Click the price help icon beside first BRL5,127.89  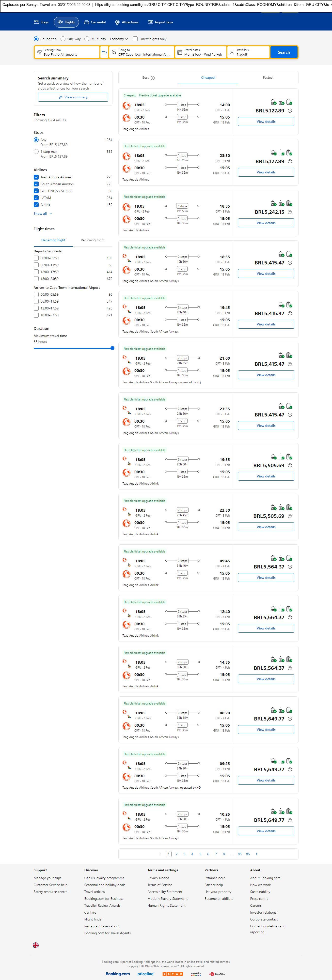click(290, 111)
